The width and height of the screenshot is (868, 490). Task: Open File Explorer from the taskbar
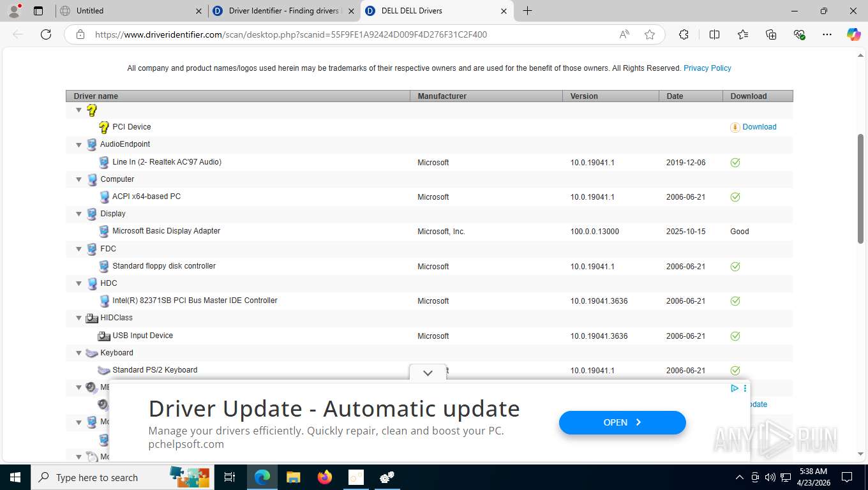click(x=293, y=477)
